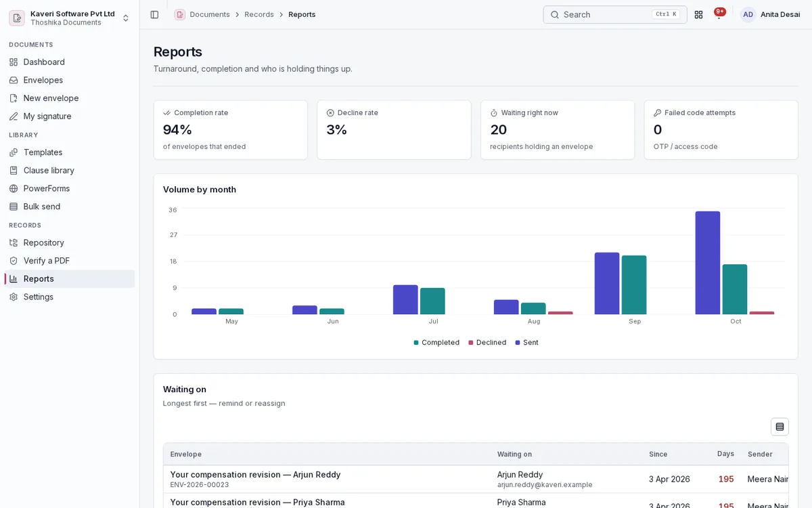Click the Repository icon in sidebar
Viewport: 812px width, 508px height.
pyautogui.click(x=14, y=242)
